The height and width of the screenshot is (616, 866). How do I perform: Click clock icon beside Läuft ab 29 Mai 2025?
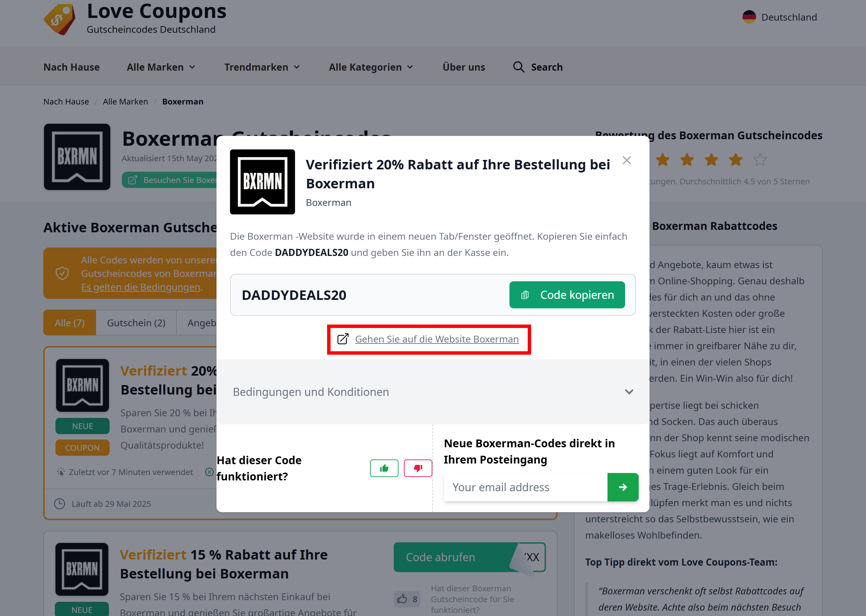click(x=60, y=504)
